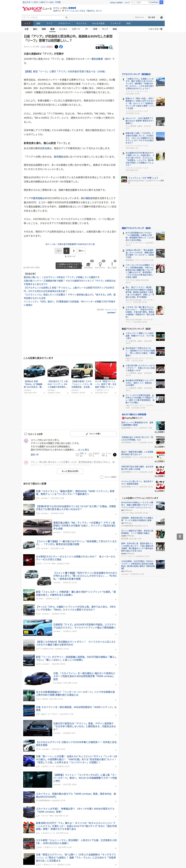
Task: Open ベントレー コンチネンタルGT article
Action: click(x=85, y=778)
